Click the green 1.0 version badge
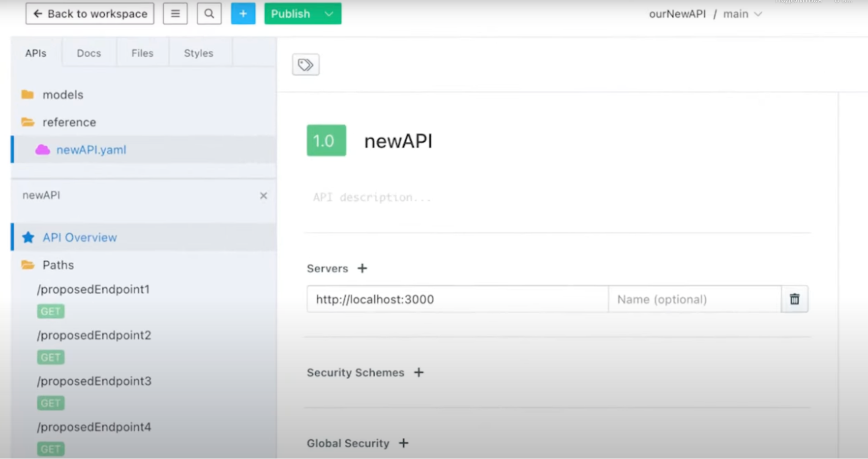 (x=325, y=140)
